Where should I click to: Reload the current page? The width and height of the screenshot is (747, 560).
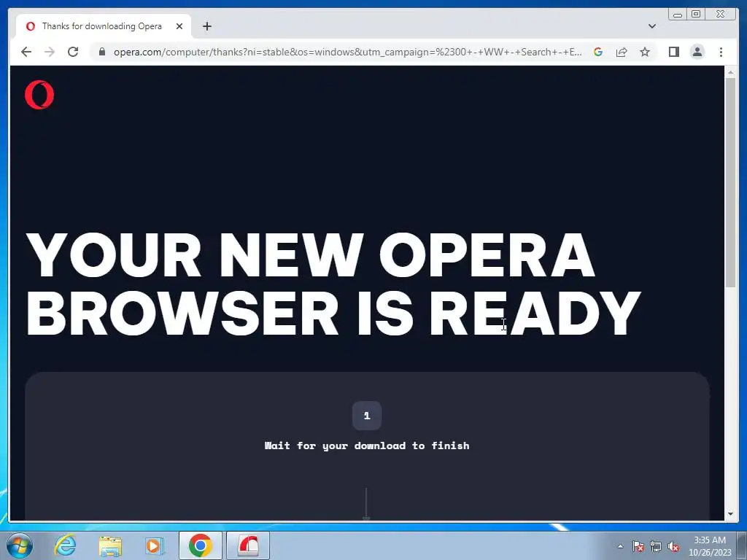coord(73,52)
